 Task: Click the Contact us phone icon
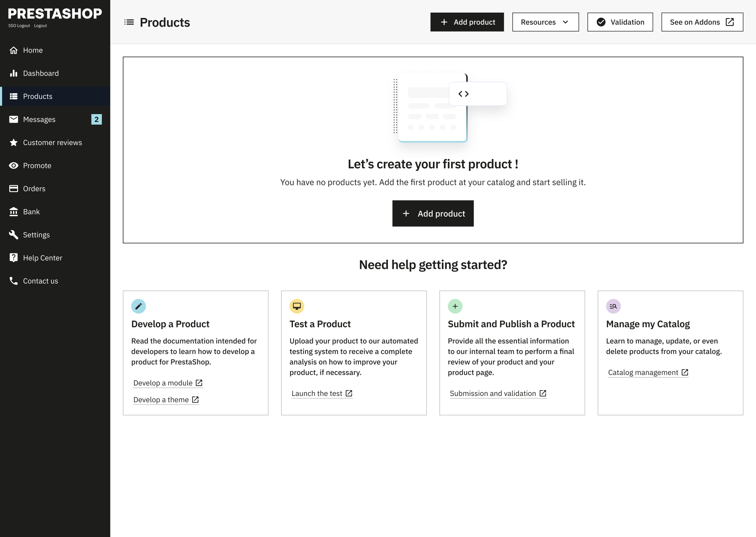pos(14,281)
